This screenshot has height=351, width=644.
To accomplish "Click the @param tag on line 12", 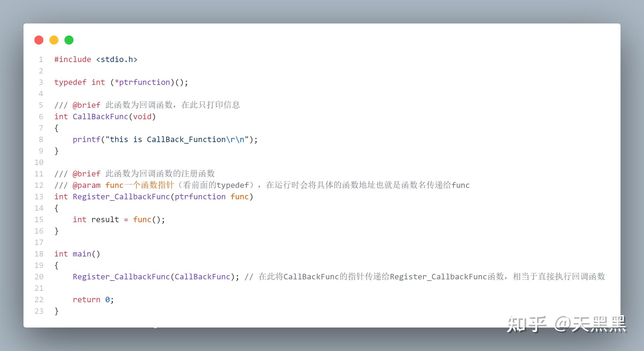I will (86, 185).
